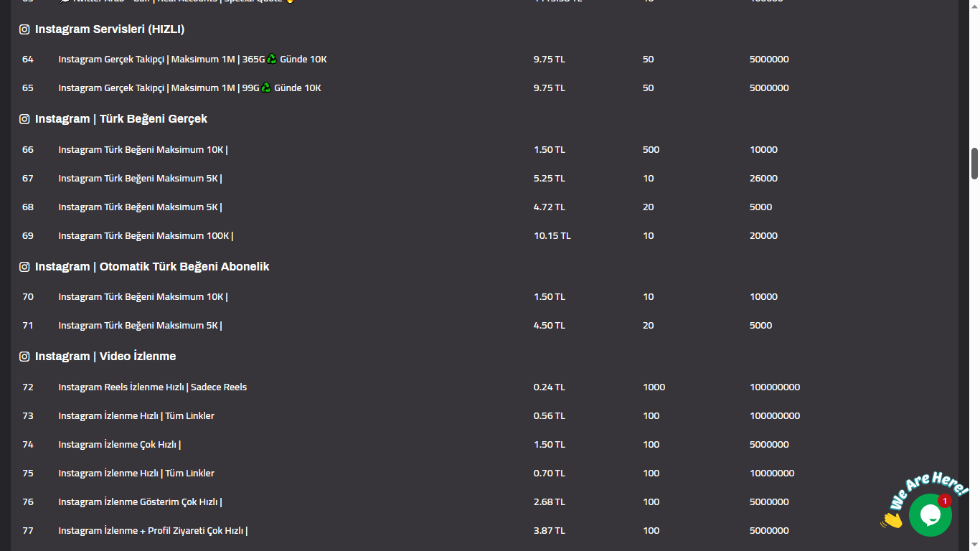
Task: Click the maximum order value 20000
Action: pyautogui.click(x=764, y=236)
